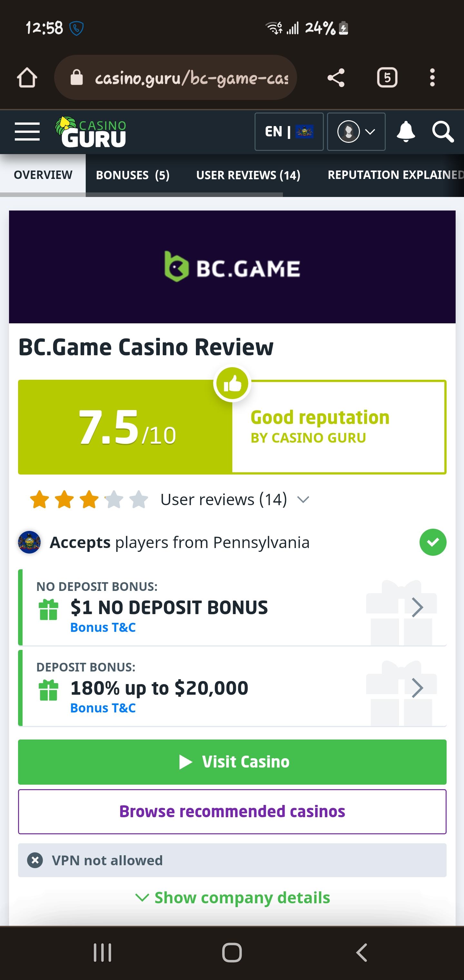464x980 pixels.
Task: Show company details
Action: 233,897
